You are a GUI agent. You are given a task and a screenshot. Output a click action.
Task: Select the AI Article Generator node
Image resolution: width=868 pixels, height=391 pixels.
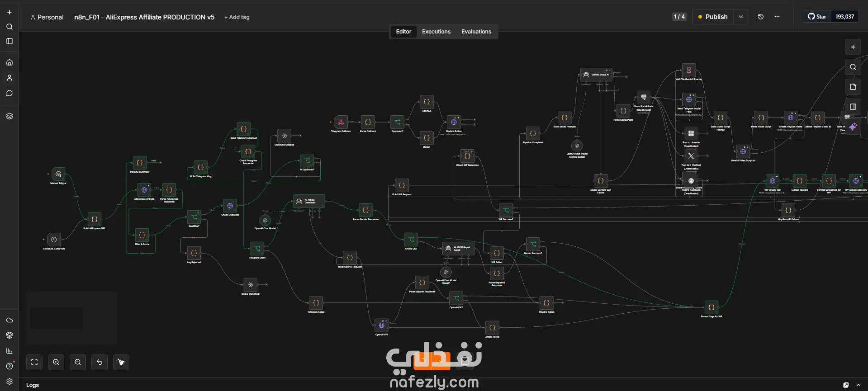click(x=309, y=201)
